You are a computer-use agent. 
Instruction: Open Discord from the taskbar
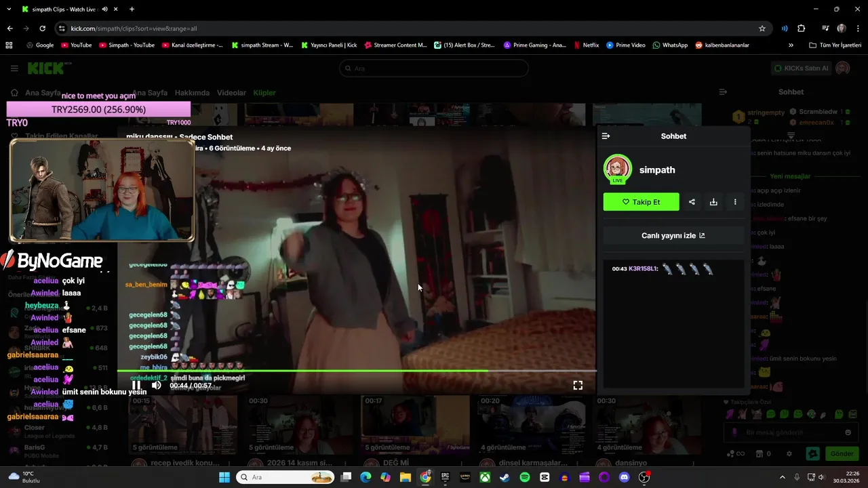click(625, 477)
